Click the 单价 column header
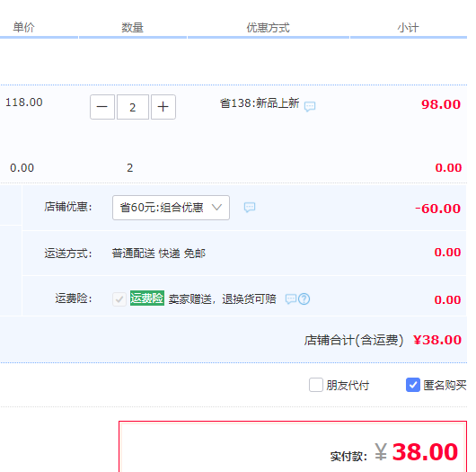 pyautogui.click(x=23, y=28)
